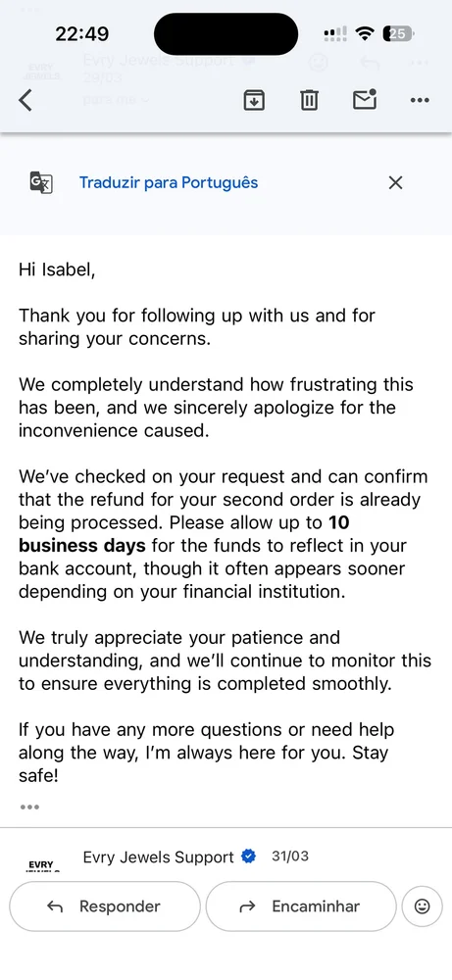Dismiss the translate banner with X
Viewport: 452px width, 980px height.
point(396,182)
